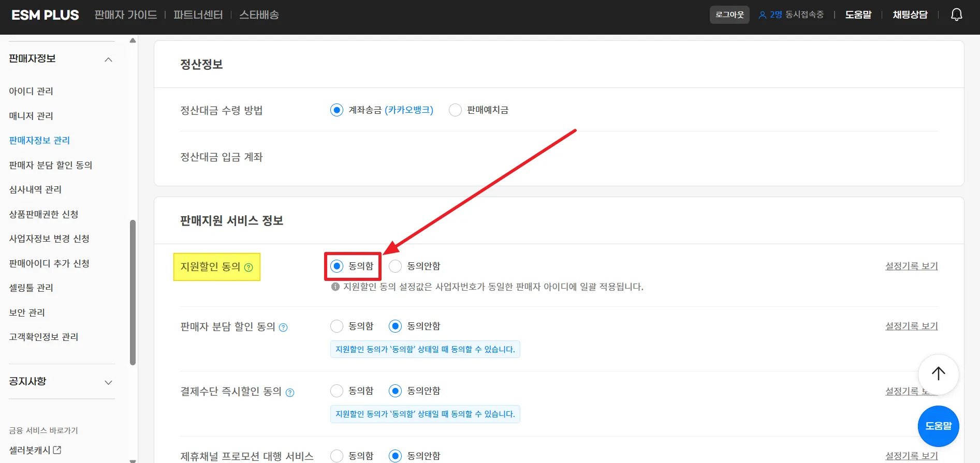Open 도움말 in the top bar
The image size is (980, 463).
[x=858, y=15]
